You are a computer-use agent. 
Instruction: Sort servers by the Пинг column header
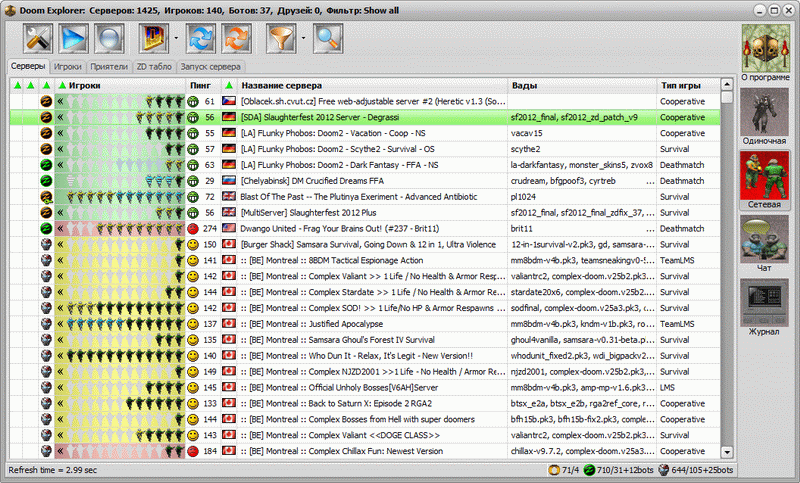[x=199, y=86]
